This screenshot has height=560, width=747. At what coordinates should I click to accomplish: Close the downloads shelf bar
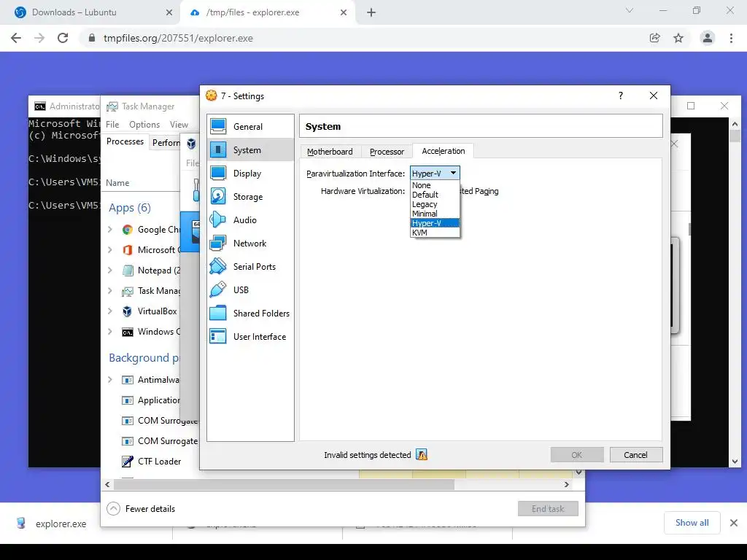[734, 523]
